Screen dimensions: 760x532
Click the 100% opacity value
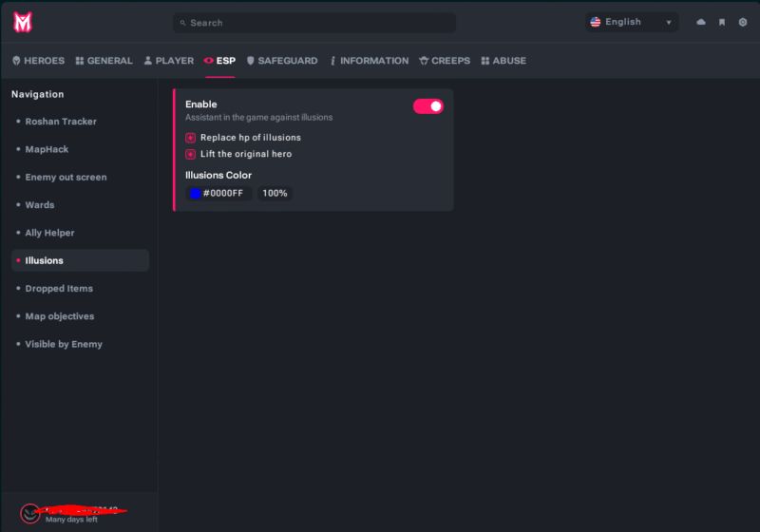pos(275,193)
